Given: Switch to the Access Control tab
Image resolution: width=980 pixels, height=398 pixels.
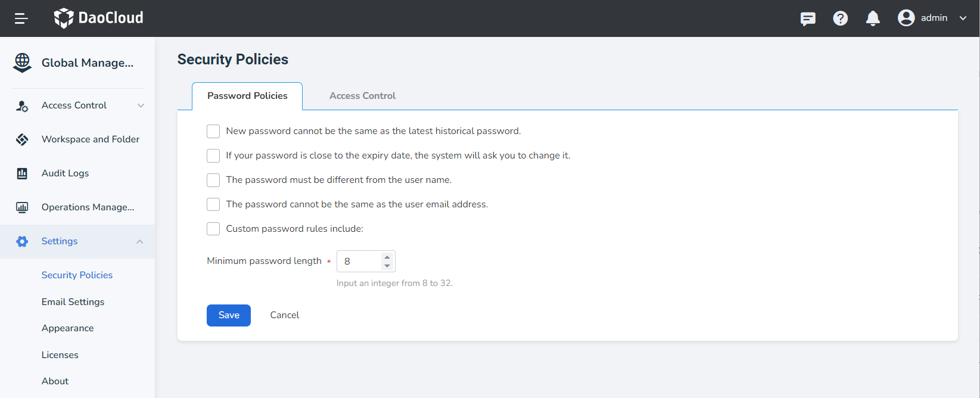Looking at the screenshot, I should pyautogui.click(x=362, y=96).
